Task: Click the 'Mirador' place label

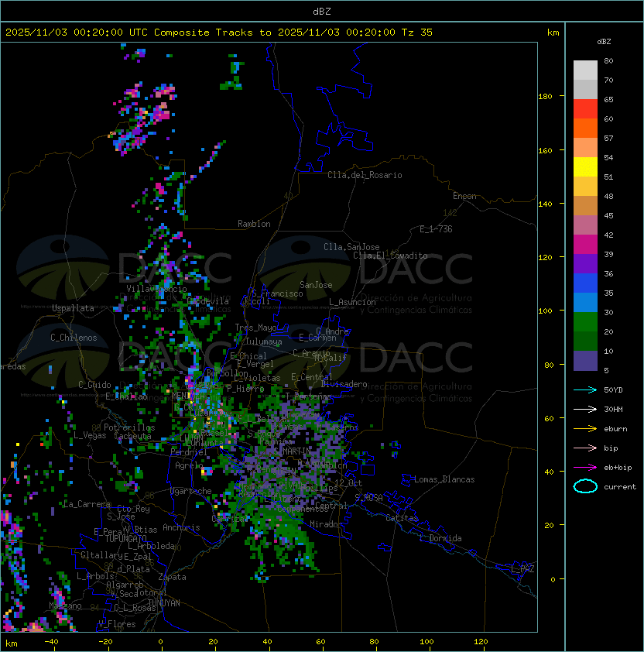Action: point(326,524)
